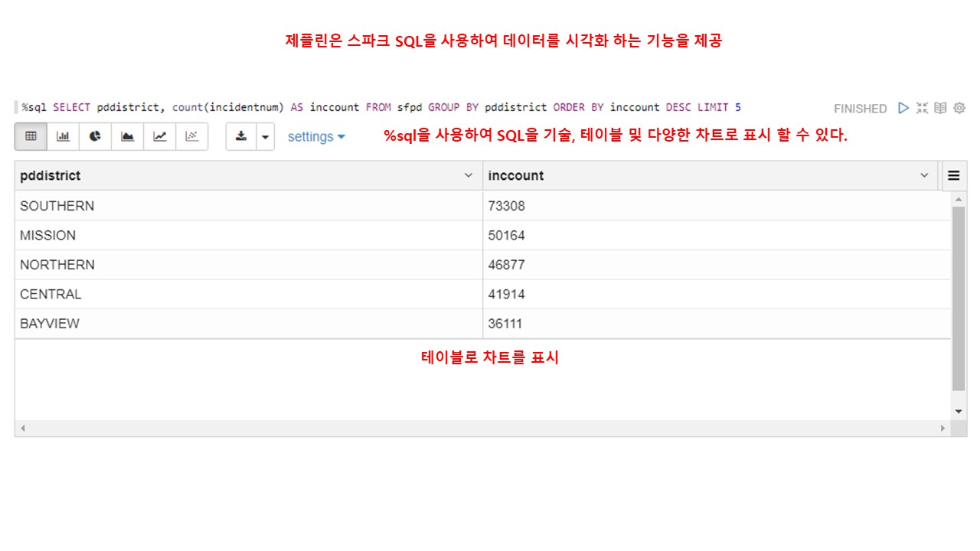Image resolution: width=980 pixels, height=551 pixels.
Task: Open inccount column menu chevron
Action: (924, 175)
